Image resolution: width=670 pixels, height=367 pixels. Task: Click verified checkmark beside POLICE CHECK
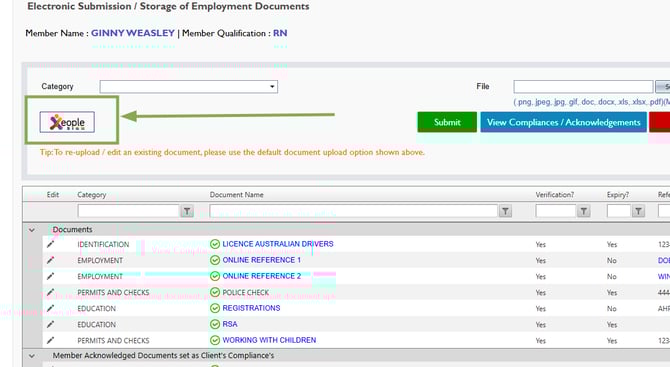[215, 292]
